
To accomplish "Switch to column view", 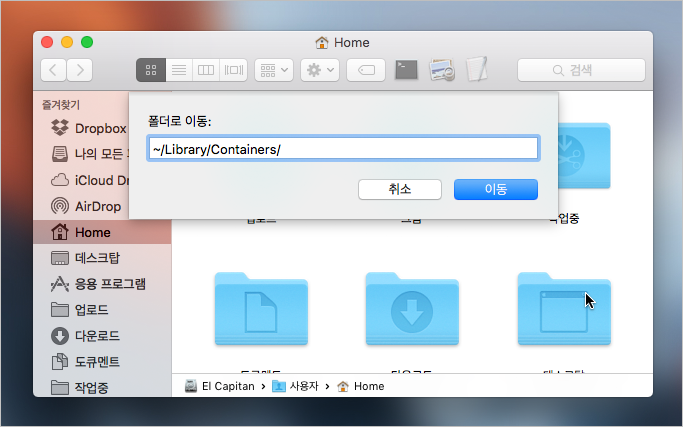I will tap(206, 70).
